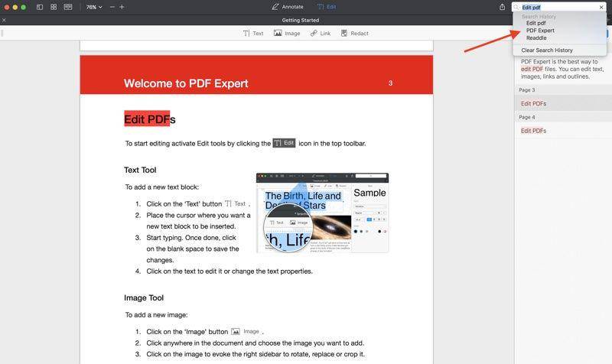This screenshot has width=612, height=364.
Task: Clear the search field with the x
Action: tap(601, 8)
